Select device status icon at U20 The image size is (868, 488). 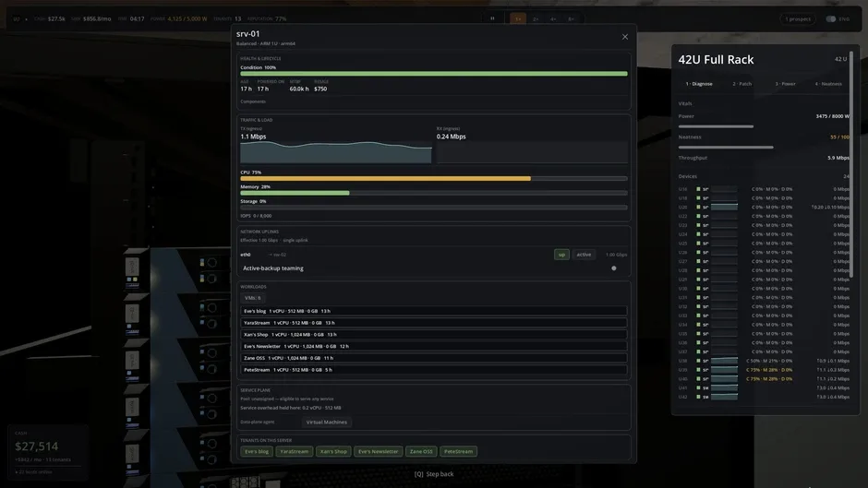pos(698,207)
